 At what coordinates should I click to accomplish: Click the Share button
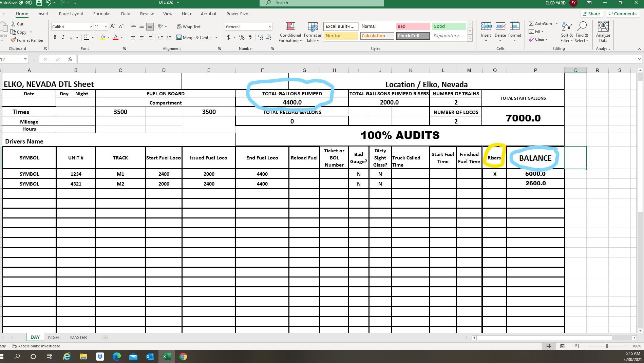click(591, 14)
